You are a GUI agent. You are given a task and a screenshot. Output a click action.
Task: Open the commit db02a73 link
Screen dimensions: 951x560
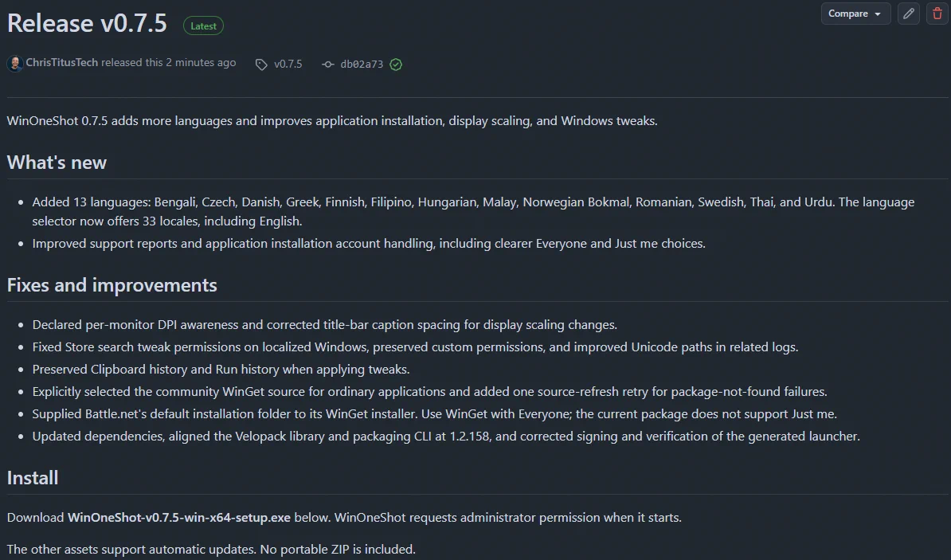click(362, 65)
